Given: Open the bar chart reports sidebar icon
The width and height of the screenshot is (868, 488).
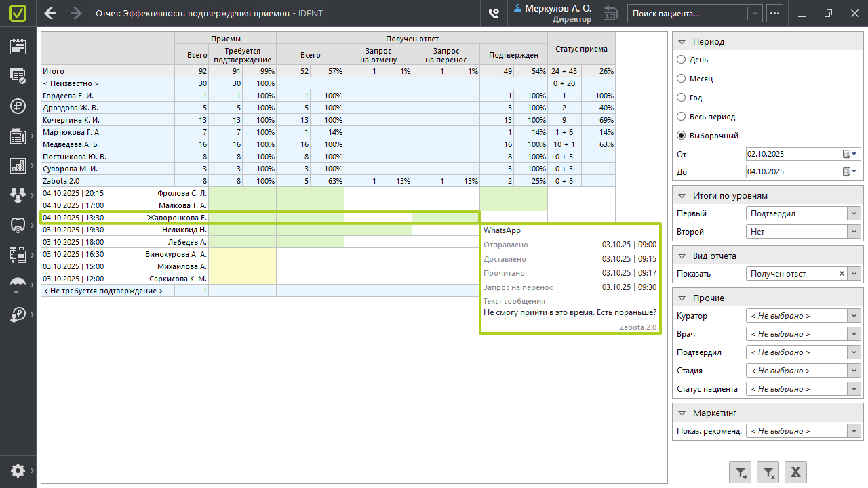Looking at the screenshot, I should (x=18, y=165).
